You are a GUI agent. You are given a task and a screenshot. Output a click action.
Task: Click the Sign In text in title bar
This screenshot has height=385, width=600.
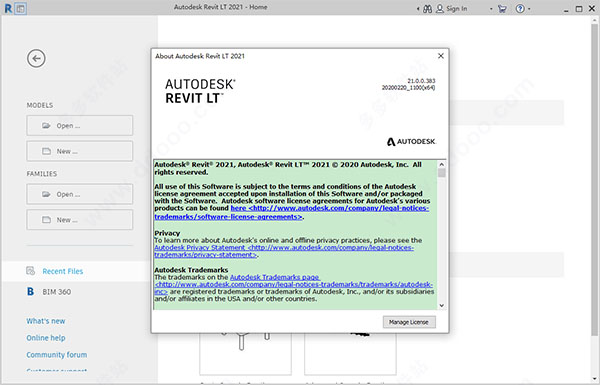[x=456, y=9]
